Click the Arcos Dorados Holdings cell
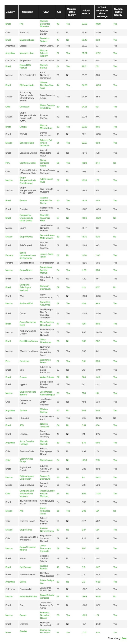The image size is (132, 644). (x=27, y=442)
